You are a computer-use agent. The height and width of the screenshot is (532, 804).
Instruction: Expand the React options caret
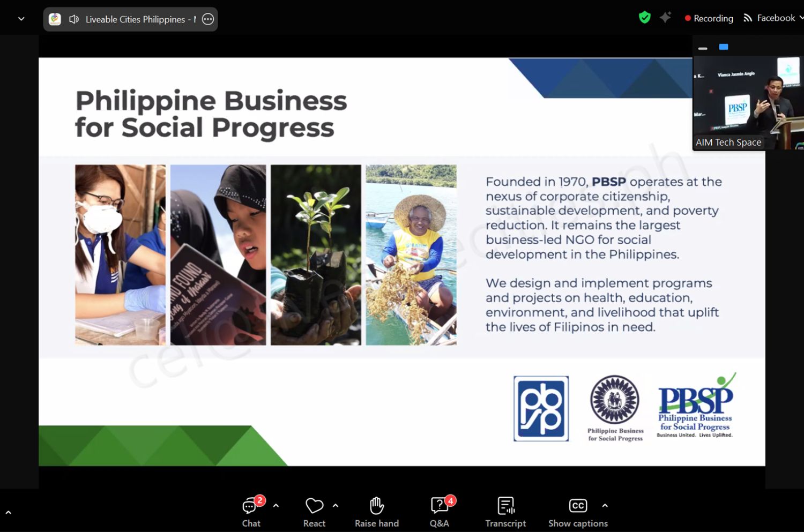(336, 505)
